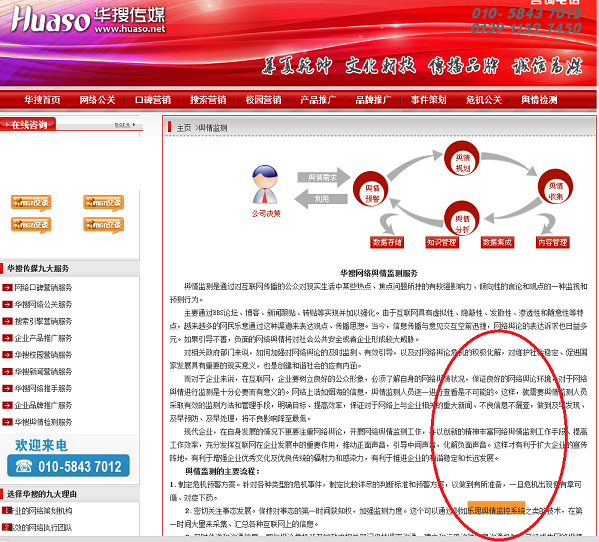
Task: Click red arrow icon beside 网络口碑营销服务
Action: [7, 288]
